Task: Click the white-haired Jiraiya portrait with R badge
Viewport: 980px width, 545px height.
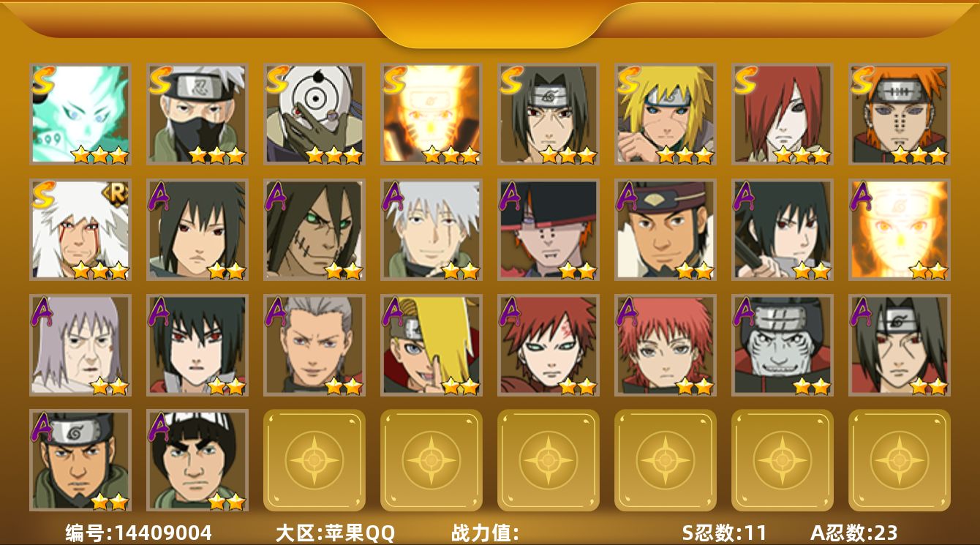Action: [x=80, y=230]
